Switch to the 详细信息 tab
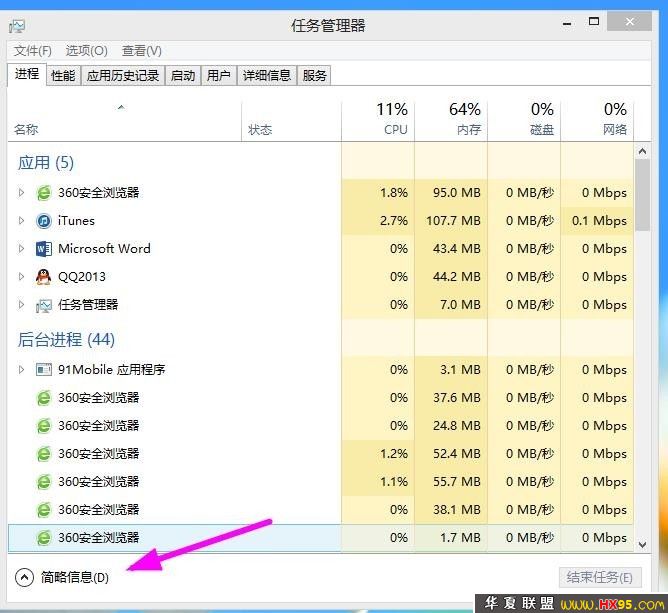Viewport: 668px width, 613px height. pos(266,75)
